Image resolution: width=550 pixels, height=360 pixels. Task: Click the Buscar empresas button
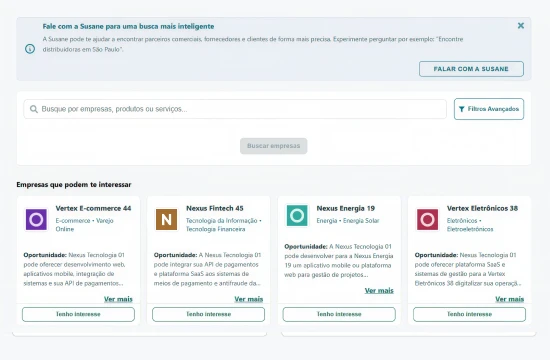(274, 146)
